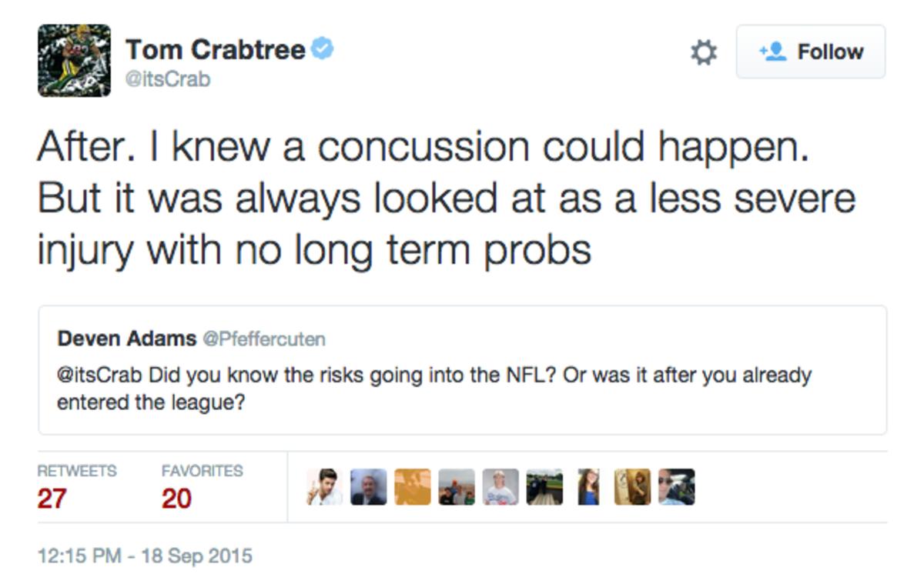Viewport: 924px width, 584px height.
Task: Select the last avatar in the retweeters row
Action: tap(676, 486)
